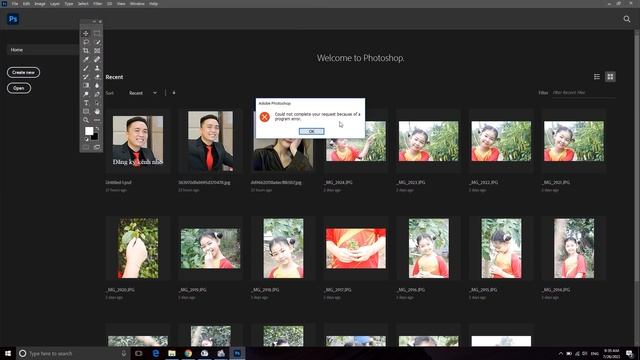Open the Recent sort dropdown

[x=142, y=93]
